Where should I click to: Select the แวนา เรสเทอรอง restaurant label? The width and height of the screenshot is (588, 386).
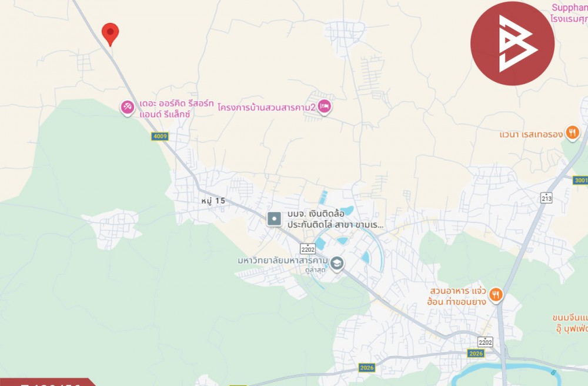(531, 134)
